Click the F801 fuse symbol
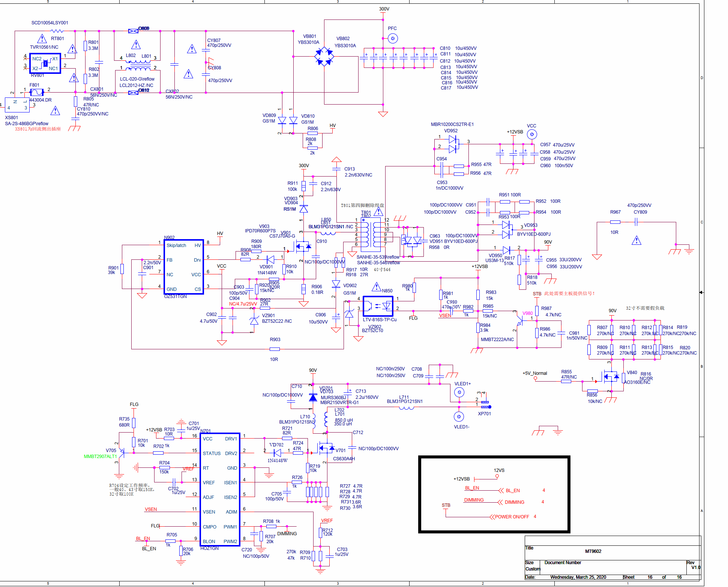 pos(37,92)
